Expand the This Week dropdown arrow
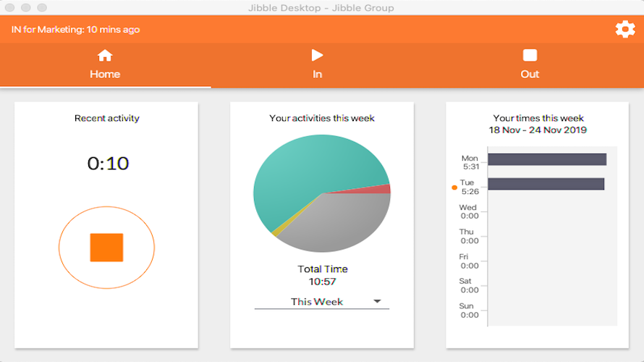 [x=377, y=301]
